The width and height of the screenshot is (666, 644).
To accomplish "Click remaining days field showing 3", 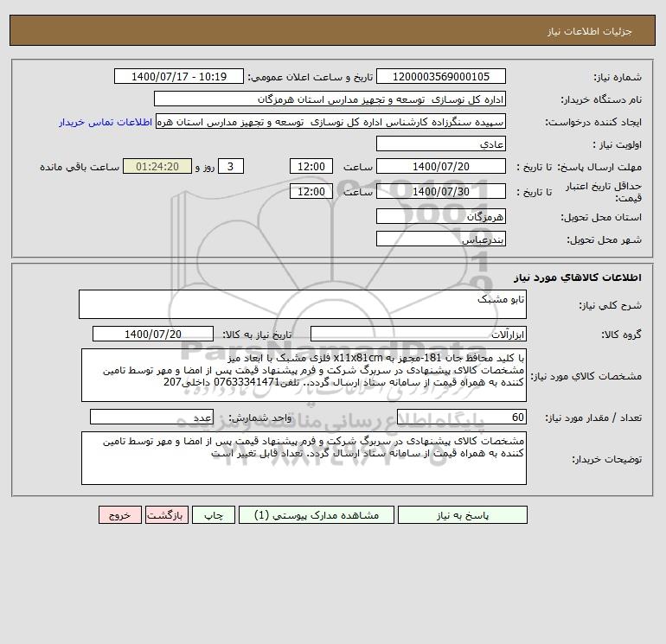I will 231,167.
